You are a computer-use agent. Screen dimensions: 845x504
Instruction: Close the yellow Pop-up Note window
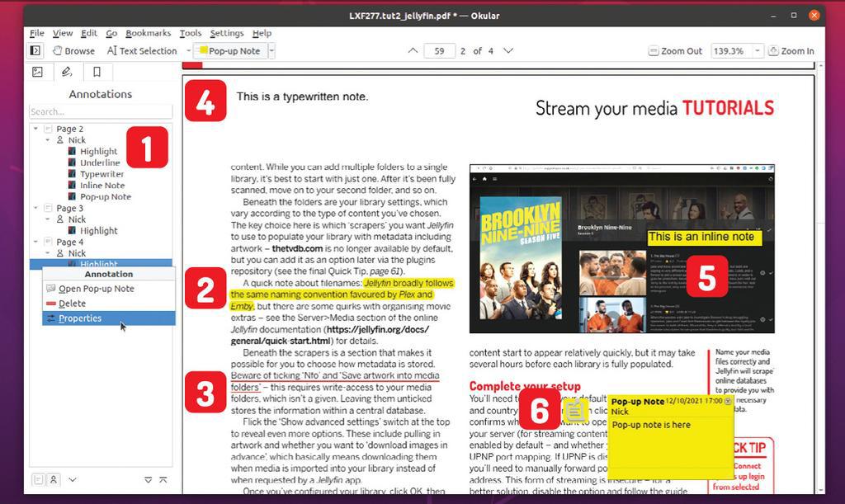coord(728,401)
